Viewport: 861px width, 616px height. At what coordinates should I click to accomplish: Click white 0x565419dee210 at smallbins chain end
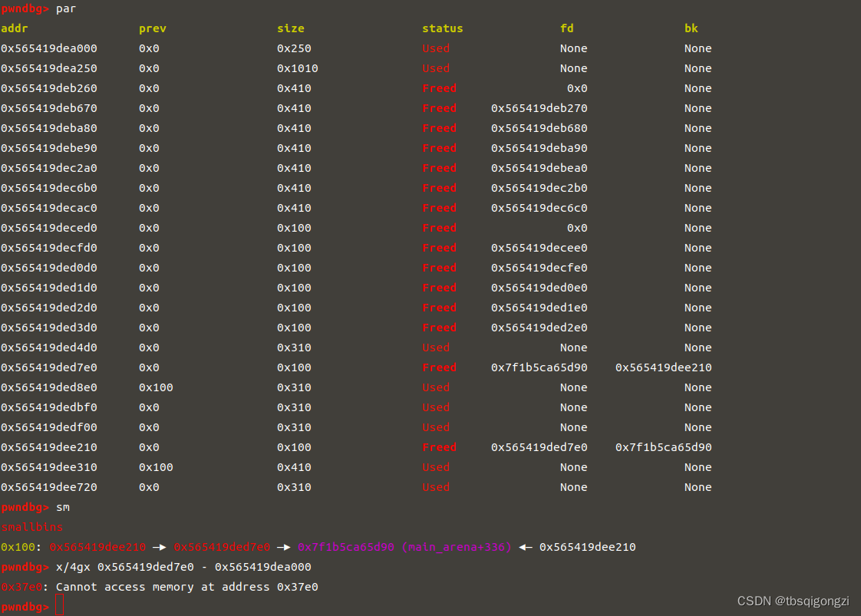point(588,547)
